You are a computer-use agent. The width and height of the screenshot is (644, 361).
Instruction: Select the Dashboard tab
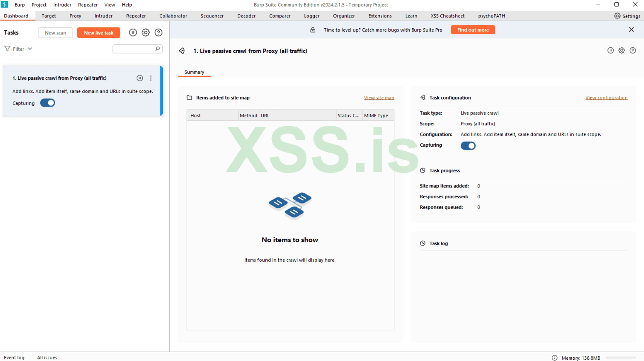16,16
